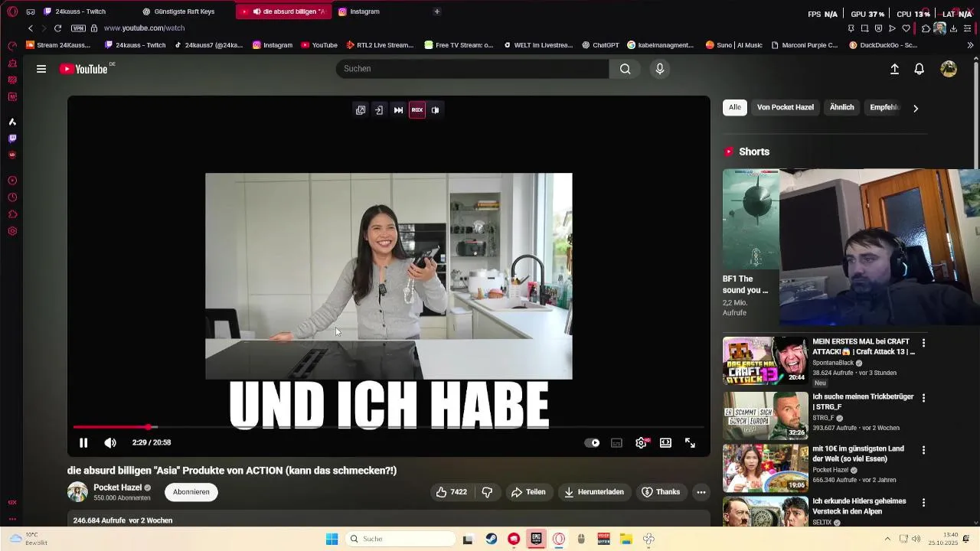Open Ich suche meinen Trickbetrüger video title
980x551 pixels.
862,403
